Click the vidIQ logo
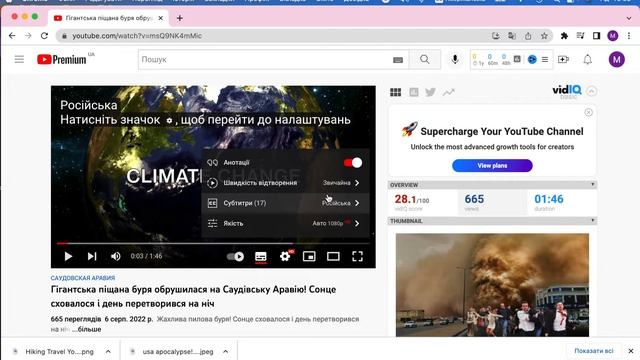Viewport: 640px width, 360px height. (567, 91)
